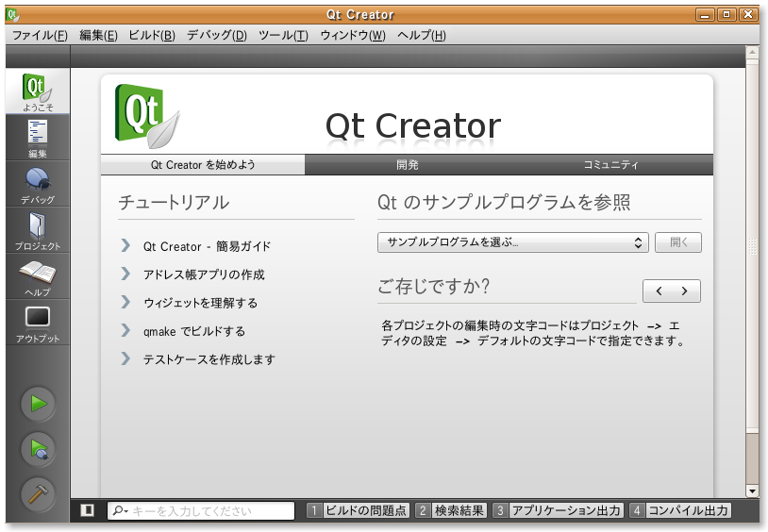This screenshot has height=532, width=768.
Task: Toggle the 検索結果 output pane
Action: 452,510
